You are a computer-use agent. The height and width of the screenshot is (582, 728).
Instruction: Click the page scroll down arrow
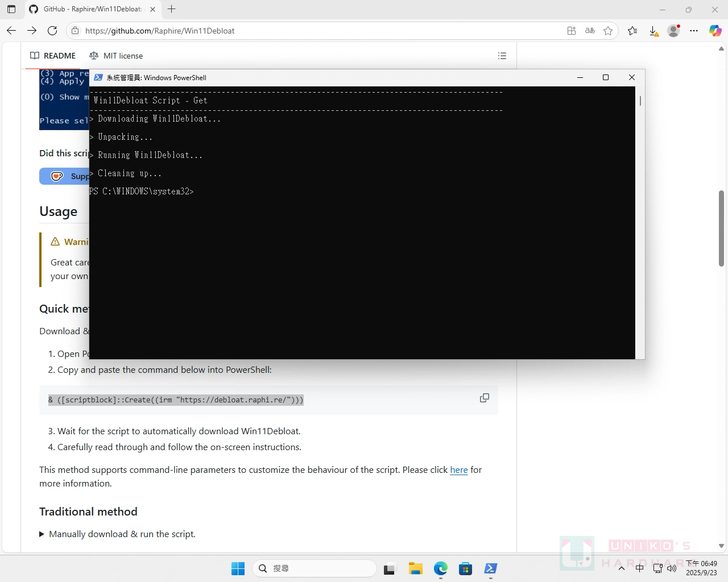click(721, 546)
